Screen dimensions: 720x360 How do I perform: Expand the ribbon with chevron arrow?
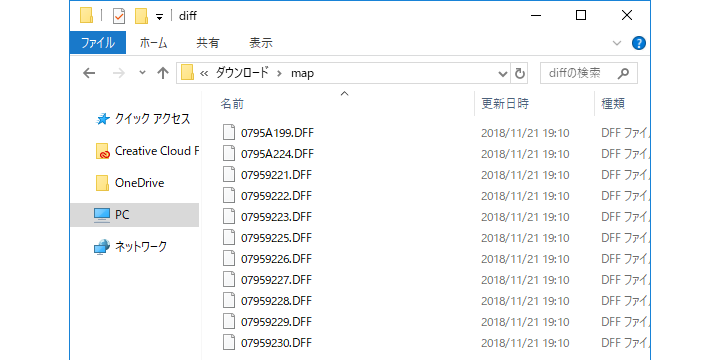[617, 43]
